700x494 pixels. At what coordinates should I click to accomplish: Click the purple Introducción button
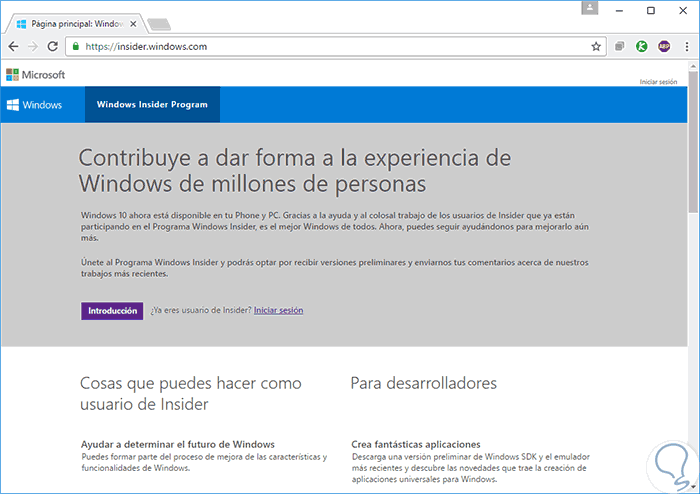[x=112, y=311]
